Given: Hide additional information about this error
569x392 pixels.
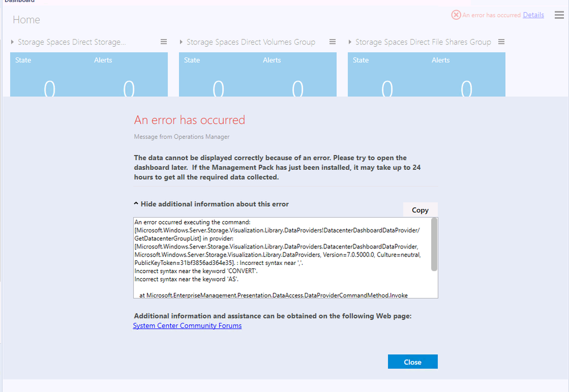Looking at the screenshot, I should (211, 204).
